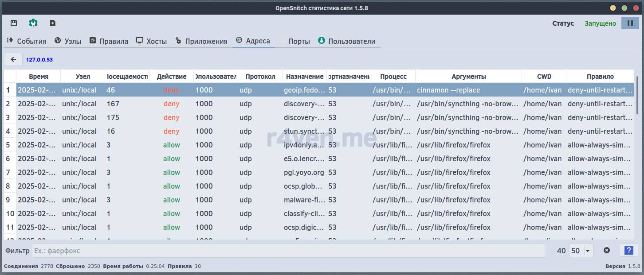Pause interception with the pause button
This screenshot has height=275, width=644.
pyautogui.click(x=630, y=23)
